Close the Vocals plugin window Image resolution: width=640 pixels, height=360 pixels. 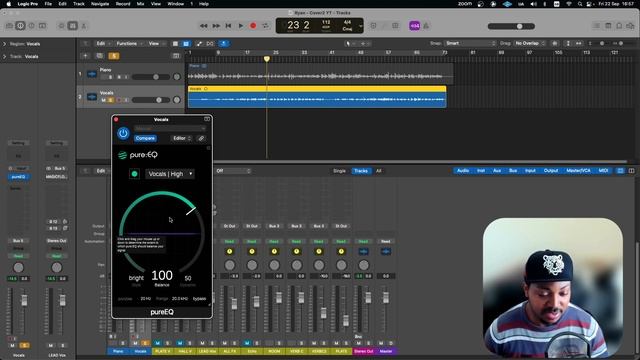116,120
